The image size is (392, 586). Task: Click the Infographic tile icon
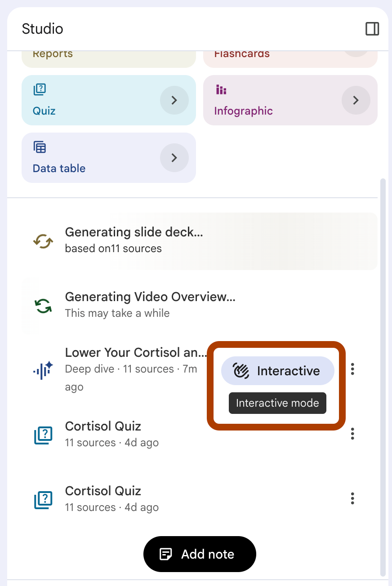tap(221, 89)
